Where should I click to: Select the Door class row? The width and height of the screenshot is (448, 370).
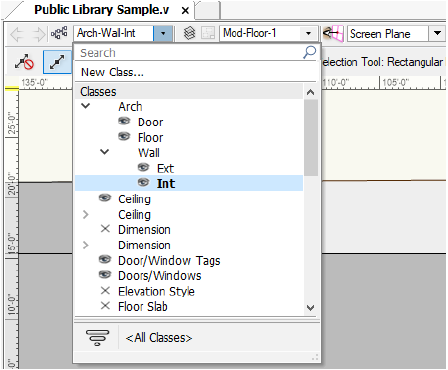point(189,122)
